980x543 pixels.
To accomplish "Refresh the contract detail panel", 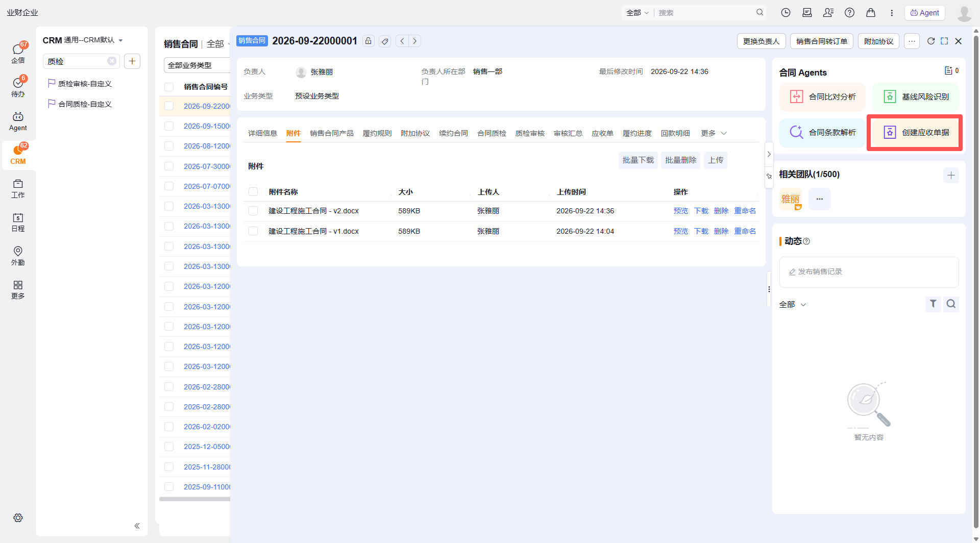I will pyautogui.click(x=931, y=41).
